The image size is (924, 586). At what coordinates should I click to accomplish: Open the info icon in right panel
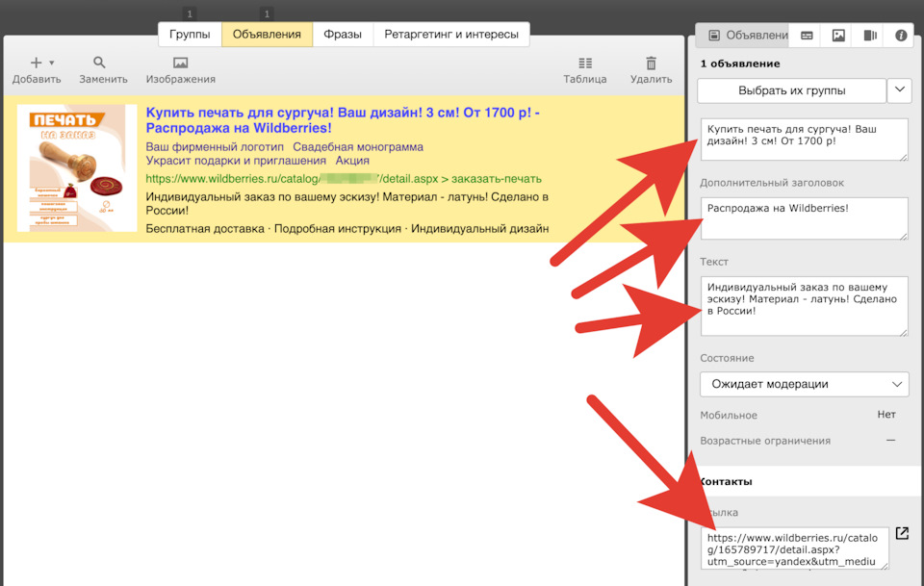901,36
